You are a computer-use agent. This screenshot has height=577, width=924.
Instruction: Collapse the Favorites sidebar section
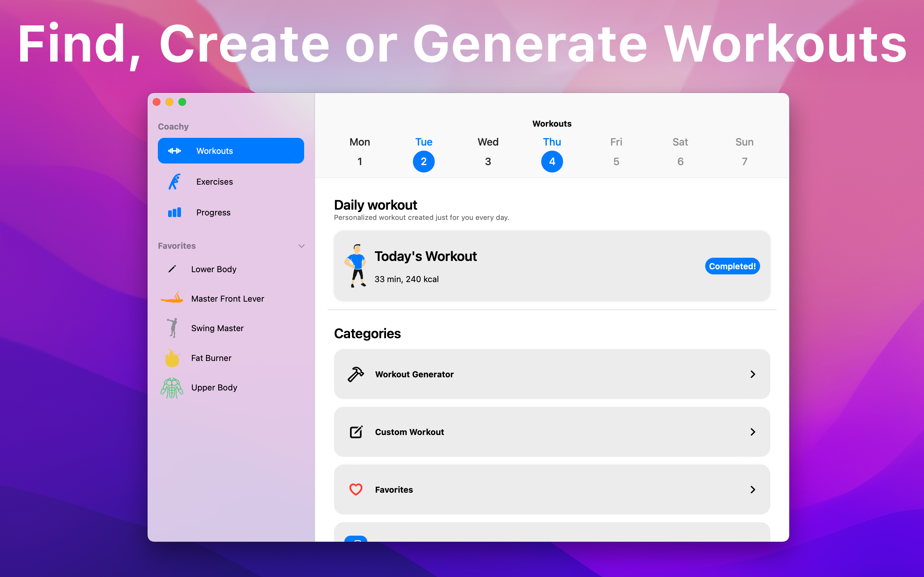pyautogui.click(x=301, y=246)
